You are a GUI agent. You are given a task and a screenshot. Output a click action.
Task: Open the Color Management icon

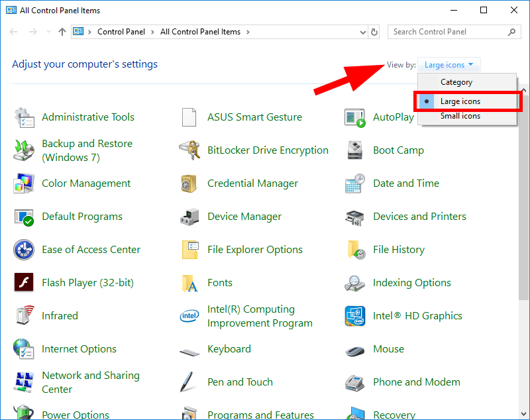(x=24, y=183)
